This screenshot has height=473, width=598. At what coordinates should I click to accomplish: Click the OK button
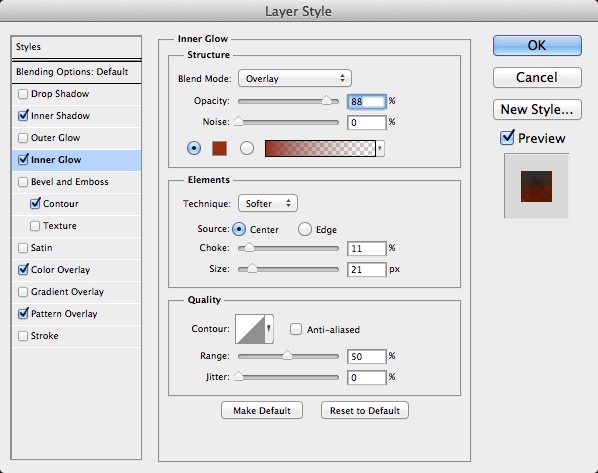click(537, 45)
